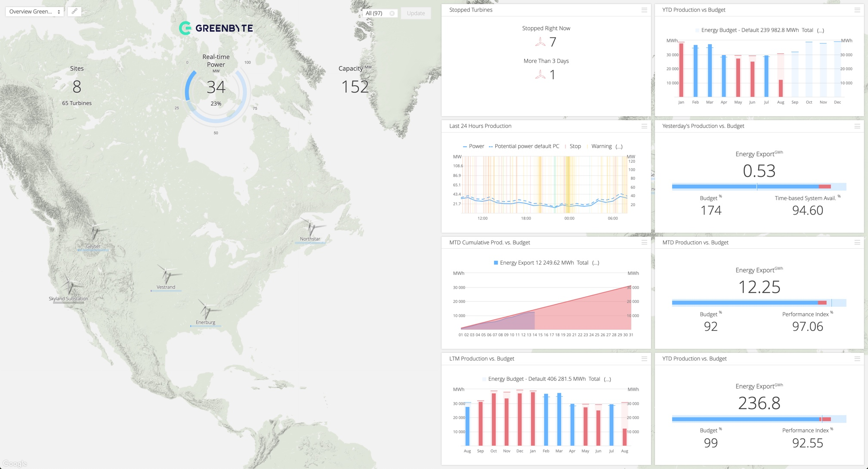Screen dimensions: 868x469
Task: Select the Northstar turbine marker
Action: [311, 227]
